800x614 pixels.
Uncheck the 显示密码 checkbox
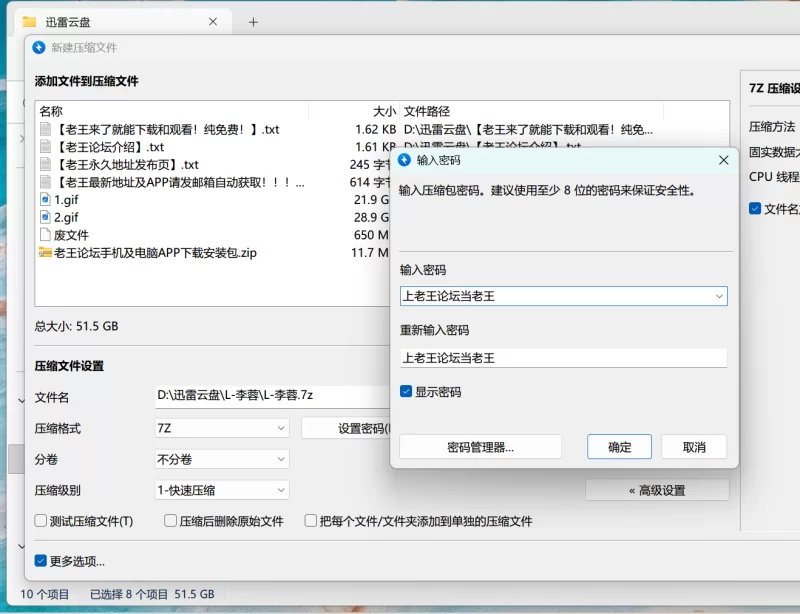406,392
